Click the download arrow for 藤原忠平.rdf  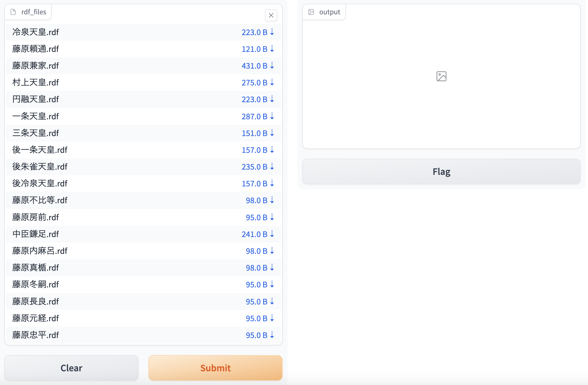(x=272, y=335)
